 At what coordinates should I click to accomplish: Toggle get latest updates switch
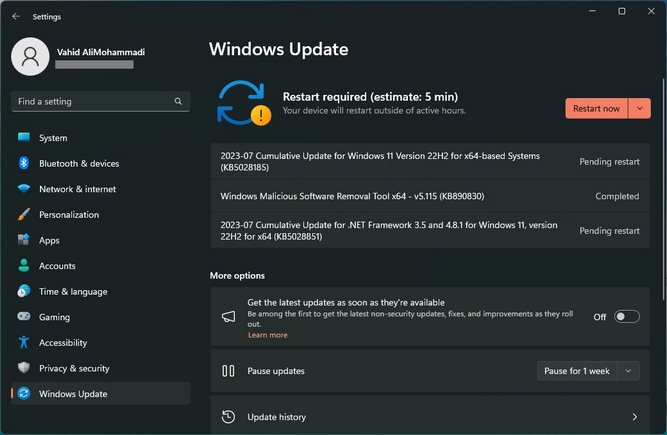(x=627, y=316)
